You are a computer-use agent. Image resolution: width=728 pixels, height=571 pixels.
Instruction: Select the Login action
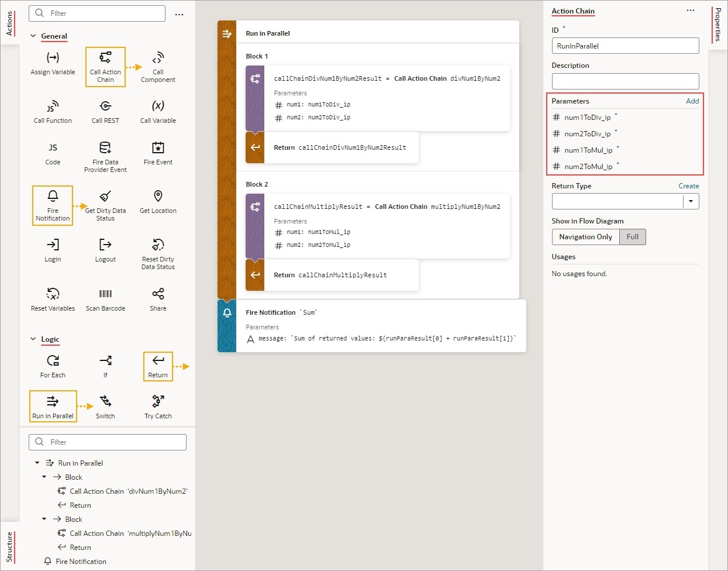click(x=53, y=251)
